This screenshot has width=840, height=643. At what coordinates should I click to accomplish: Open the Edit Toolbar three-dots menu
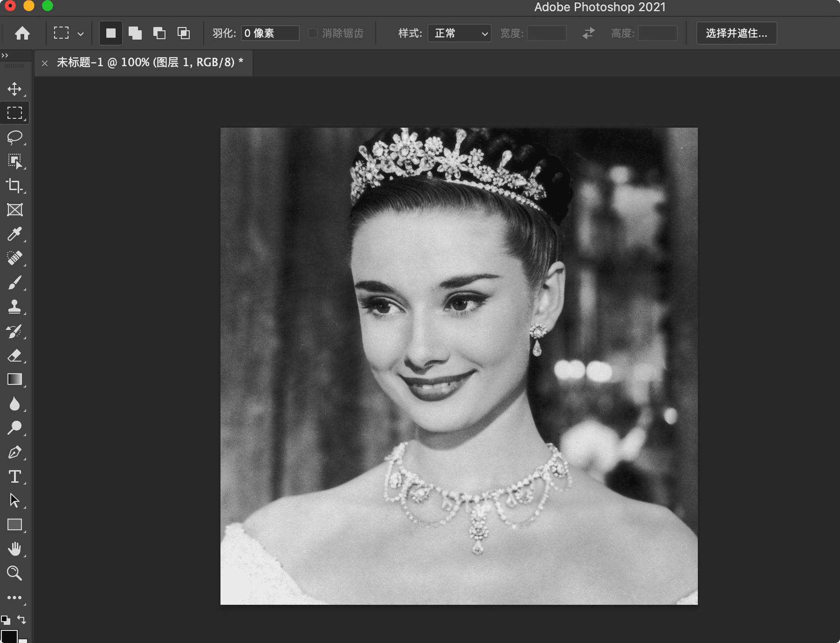click(x=14, y=597)
